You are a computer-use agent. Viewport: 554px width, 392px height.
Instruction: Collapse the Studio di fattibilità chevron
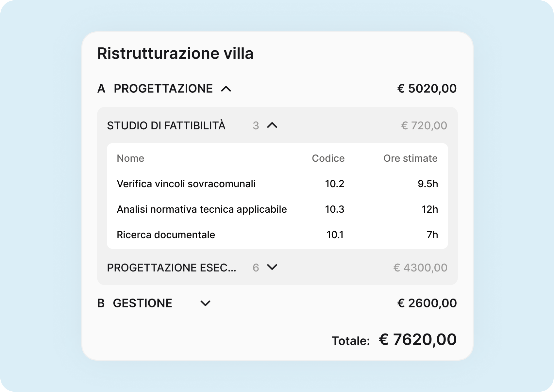pyautogui.click(x=272, y=125)
